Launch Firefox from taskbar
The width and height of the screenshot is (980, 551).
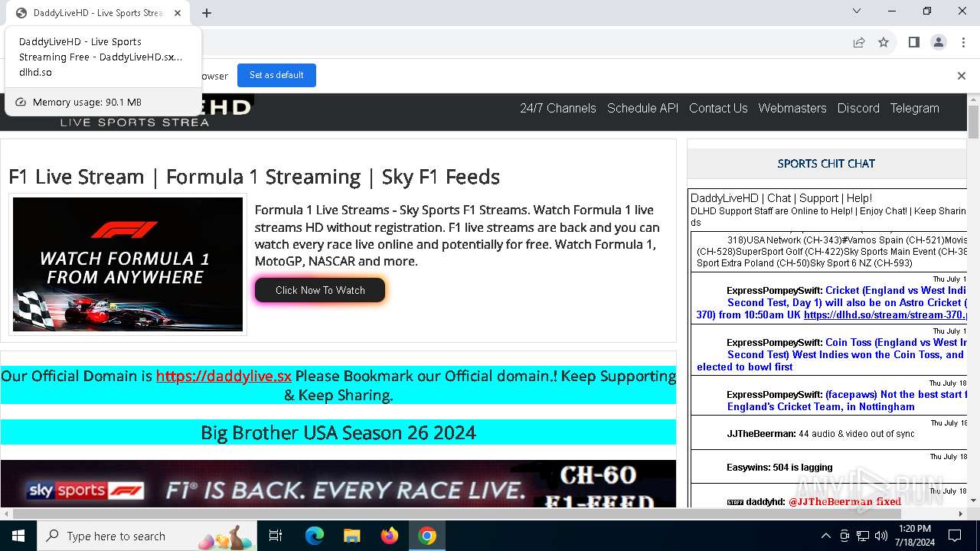(390, 536)
